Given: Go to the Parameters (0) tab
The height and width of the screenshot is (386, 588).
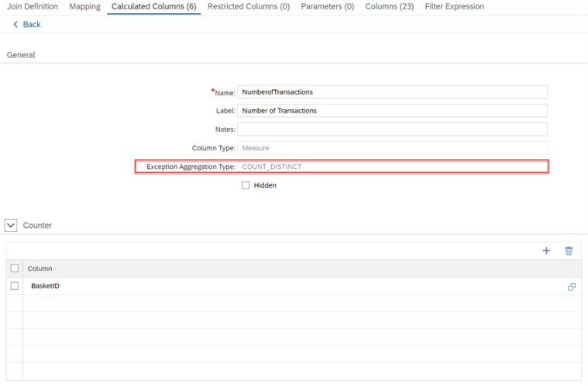Looking at the screenshot, I should pyautogui.click(x=327, y=7).
